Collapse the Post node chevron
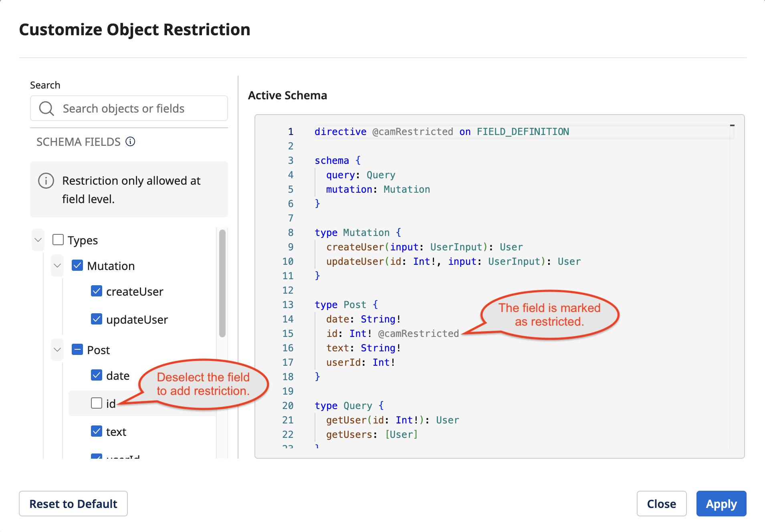 (57, 350)
